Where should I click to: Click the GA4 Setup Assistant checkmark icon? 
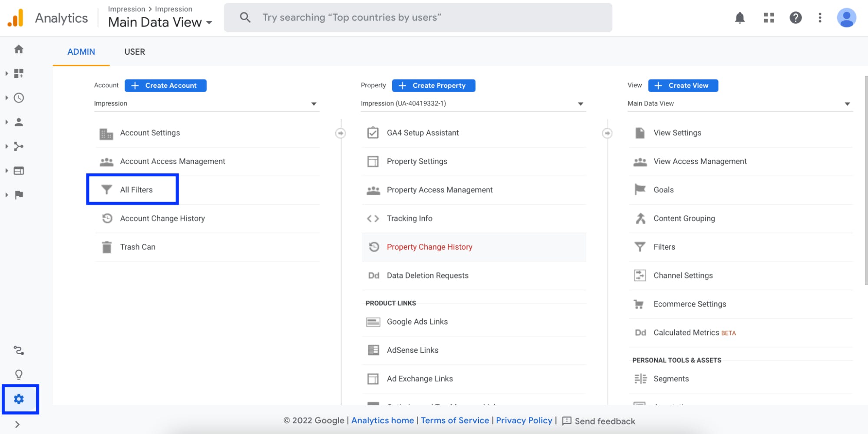[373, 133]
